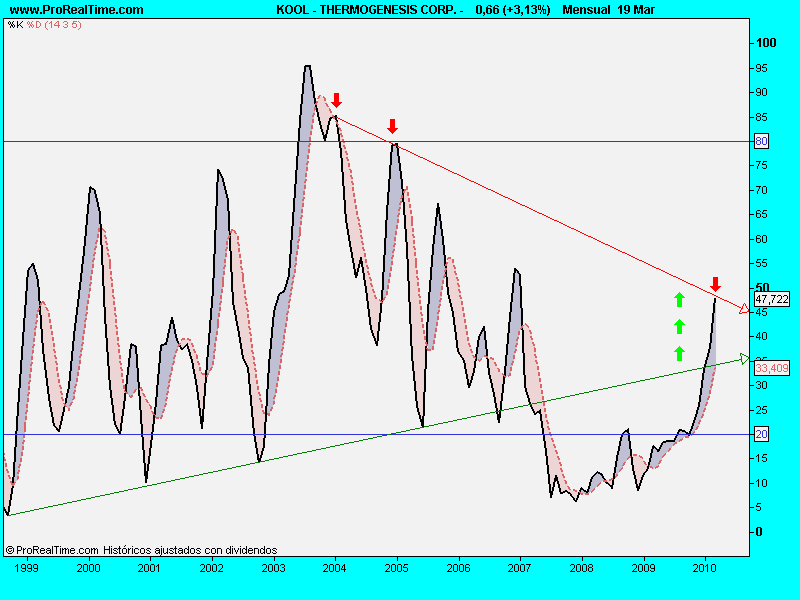Click the 25 value on the scale

(761, 410)
